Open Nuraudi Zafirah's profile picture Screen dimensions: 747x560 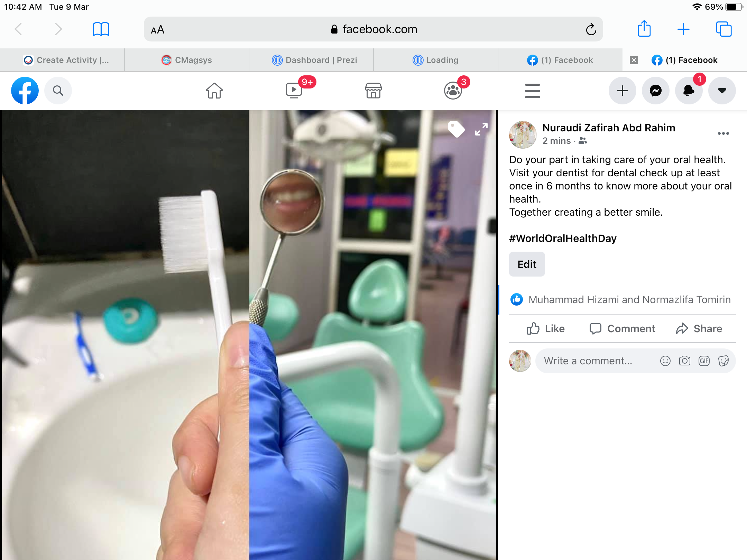pyautogui.click(x=523, y=135)
